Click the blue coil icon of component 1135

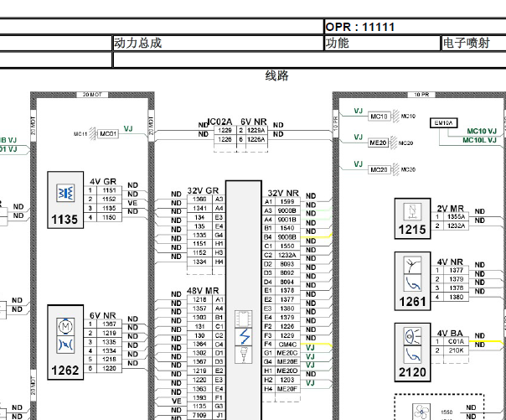click(65, 193)
